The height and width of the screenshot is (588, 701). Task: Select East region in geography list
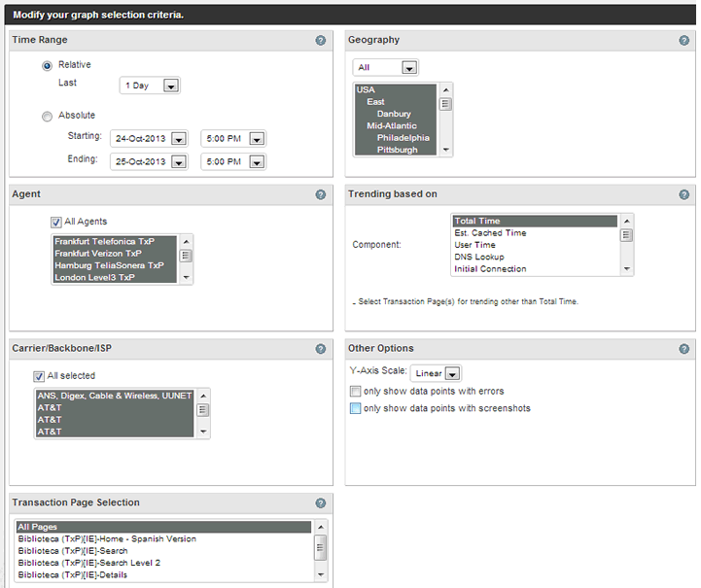coord(395,101)
